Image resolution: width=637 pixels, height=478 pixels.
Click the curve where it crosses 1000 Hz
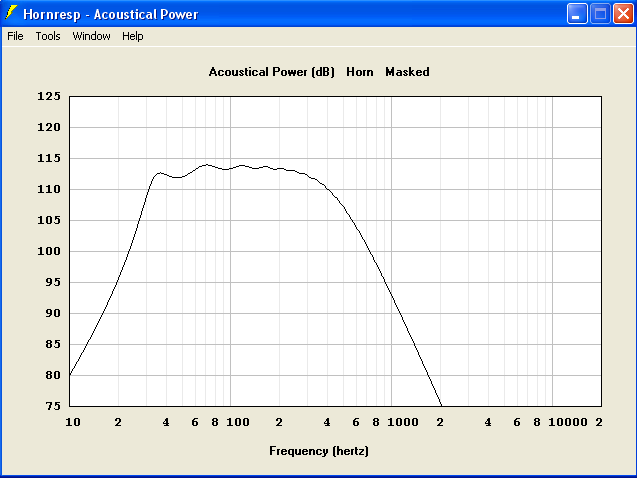[x=392, y=294]
